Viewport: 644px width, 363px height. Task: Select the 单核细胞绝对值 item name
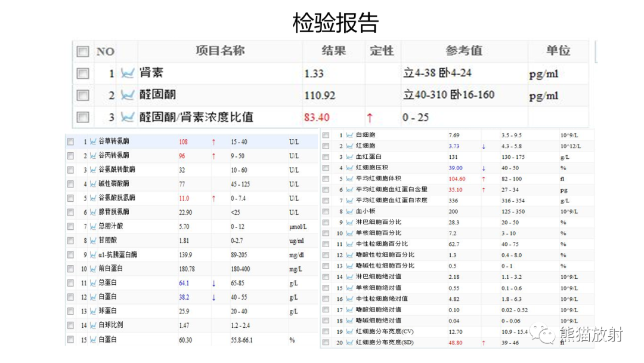(378, 288)
